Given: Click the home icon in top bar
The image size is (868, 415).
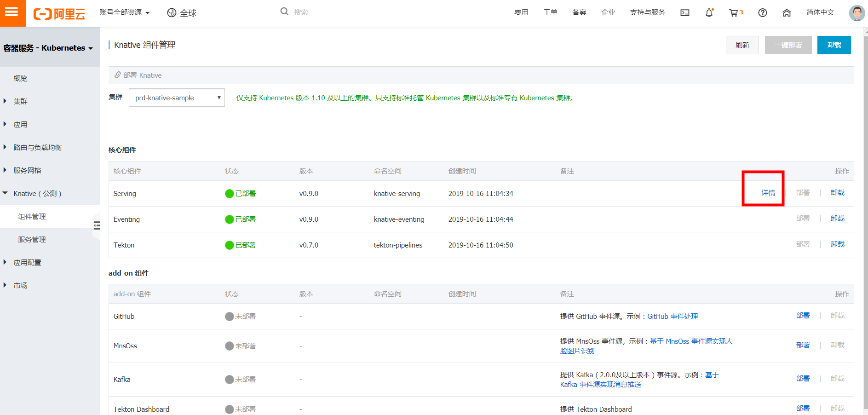Looking at the screenshot, I should [787, 13].
